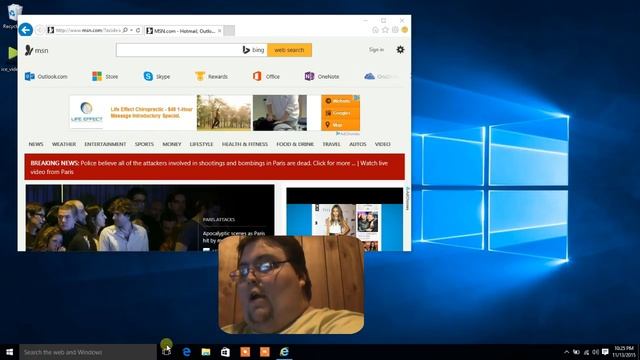Click the Website button in orange ad panel

(x=340, y=101)
